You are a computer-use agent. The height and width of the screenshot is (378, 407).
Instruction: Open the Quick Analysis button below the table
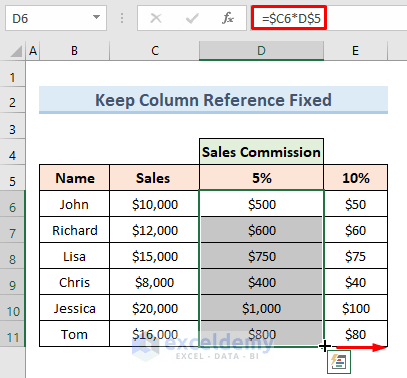pyautogui.click(x=339, y=362)
